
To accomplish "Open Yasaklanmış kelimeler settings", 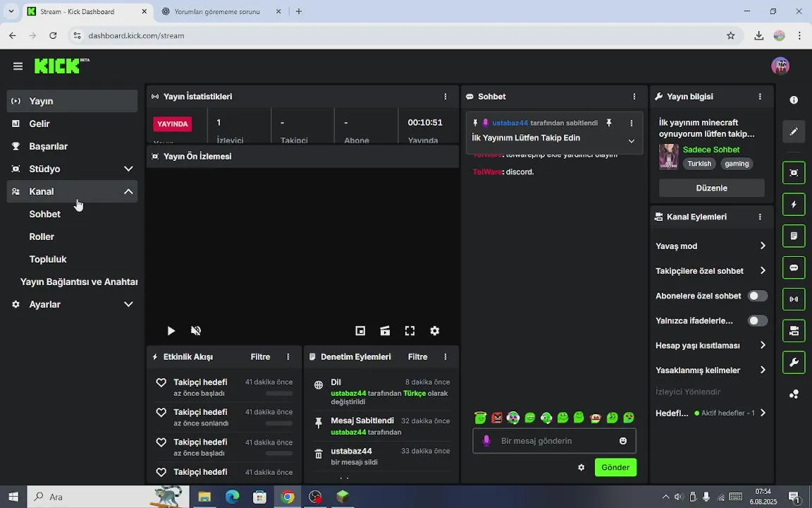I will (711, 370).
